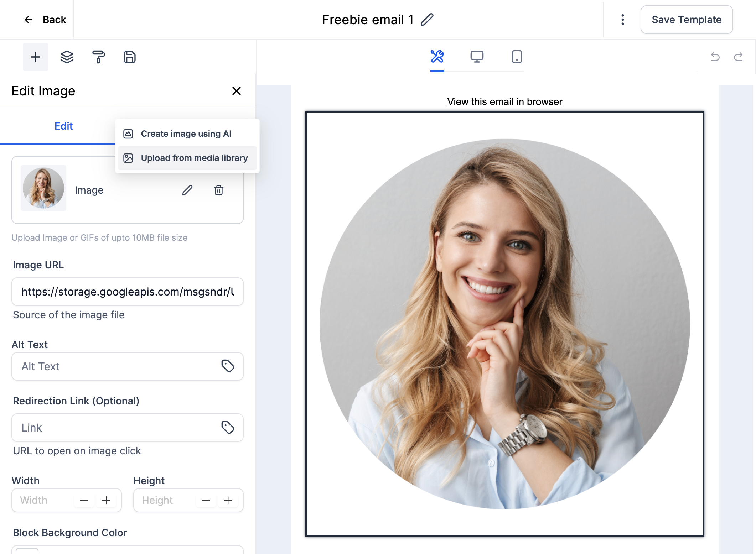Open the layers panel icon
The height and width of the screenshot is (554, 756).
pyautogui.click(x=67, y=57)
